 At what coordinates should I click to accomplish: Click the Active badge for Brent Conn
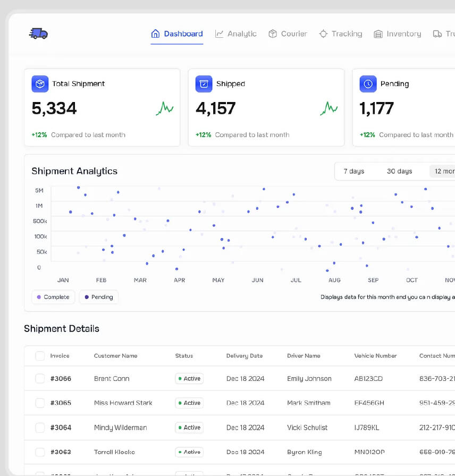pyautogui.click(x=189, y=379)
